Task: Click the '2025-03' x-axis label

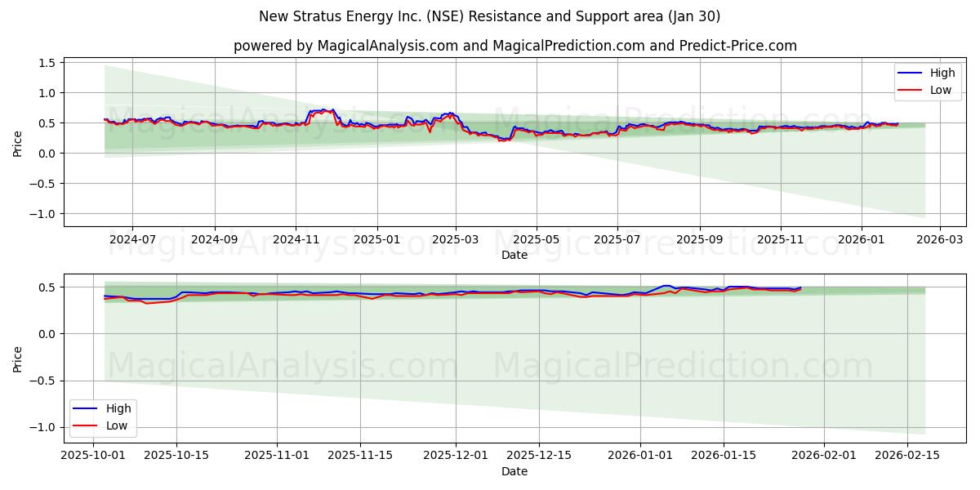Action: click(456, 240)
